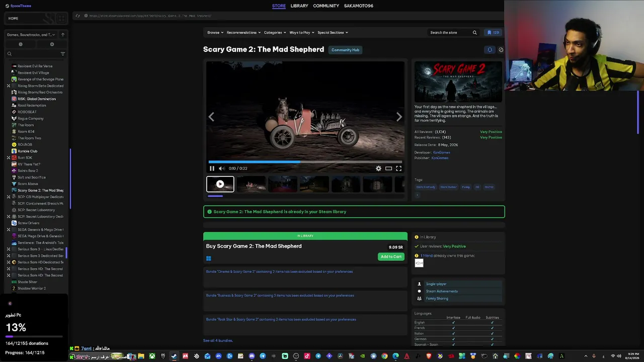Open Xbox app in the taskbar
This screenshot has width=644, height=362.
click(x=152, y=356)
